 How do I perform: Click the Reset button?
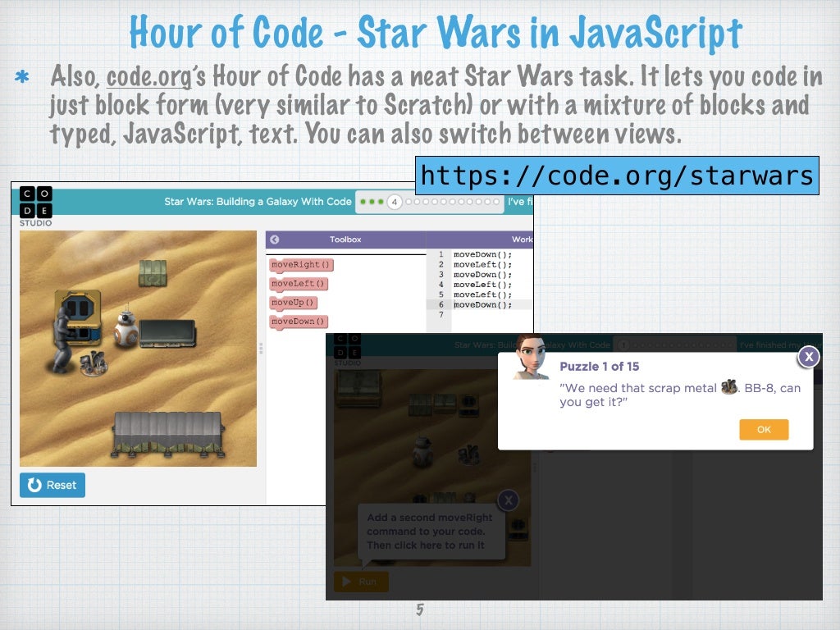52,485
